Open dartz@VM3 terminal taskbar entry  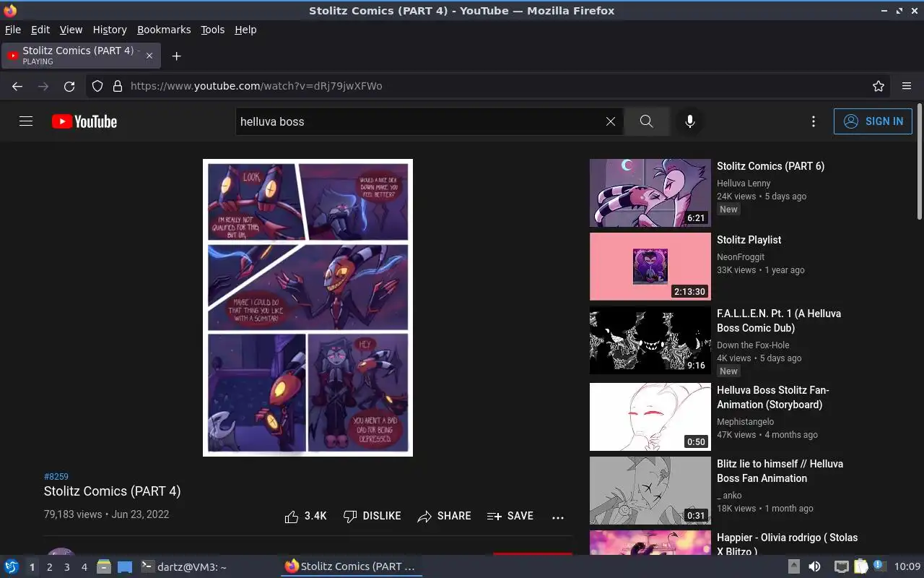(184, 567)
